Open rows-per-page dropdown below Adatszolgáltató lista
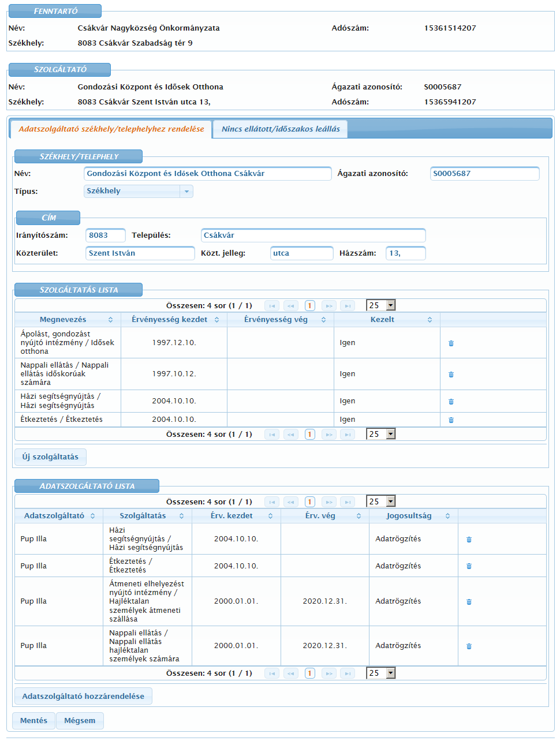 [x=381, y=673]
